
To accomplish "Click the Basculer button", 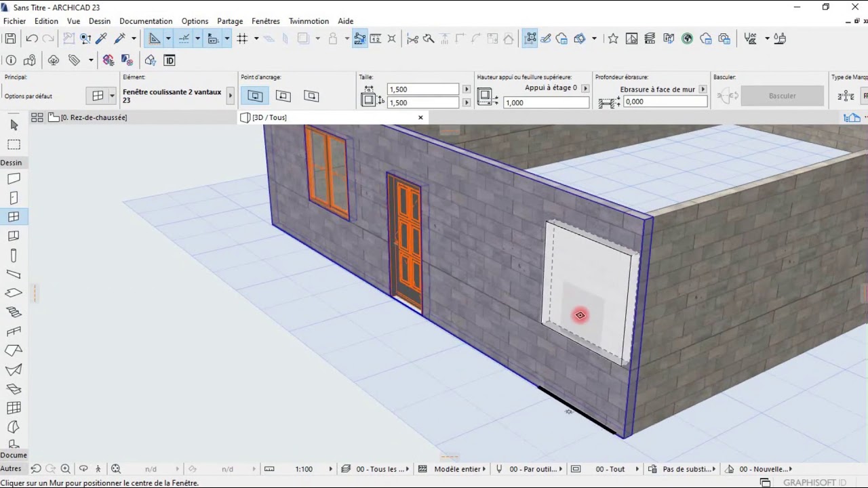I will click(783, 96).
